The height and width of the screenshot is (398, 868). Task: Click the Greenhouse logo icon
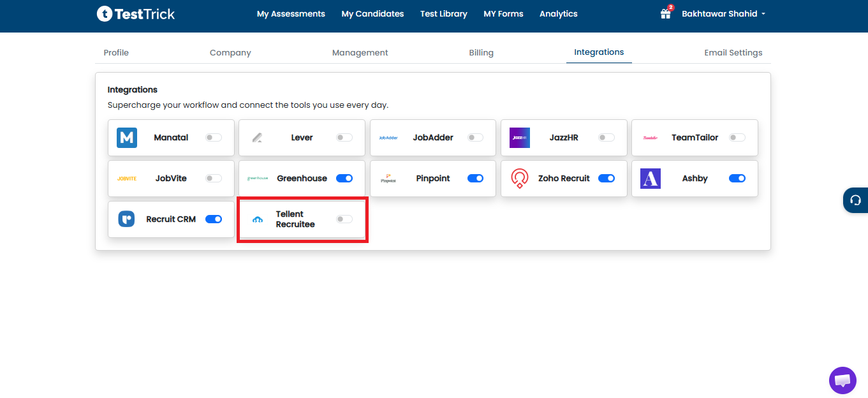[258, 179]
